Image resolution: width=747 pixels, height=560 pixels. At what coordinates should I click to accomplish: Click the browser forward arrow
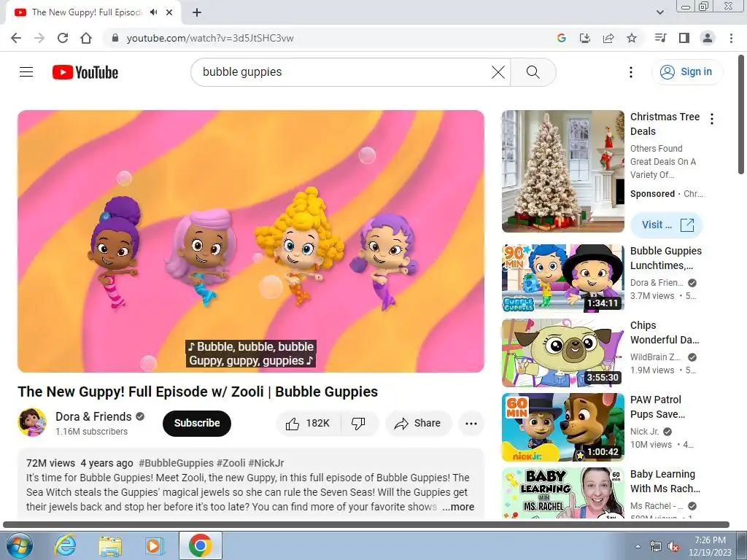click(39, 38)
